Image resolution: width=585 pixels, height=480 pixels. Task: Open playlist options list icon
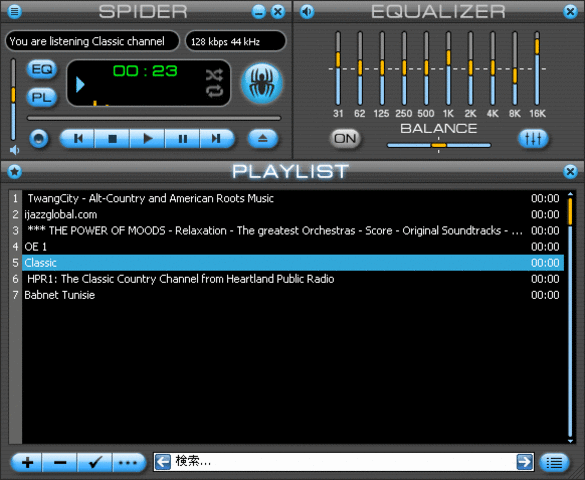pyautogui.click(x=554, y=463)
